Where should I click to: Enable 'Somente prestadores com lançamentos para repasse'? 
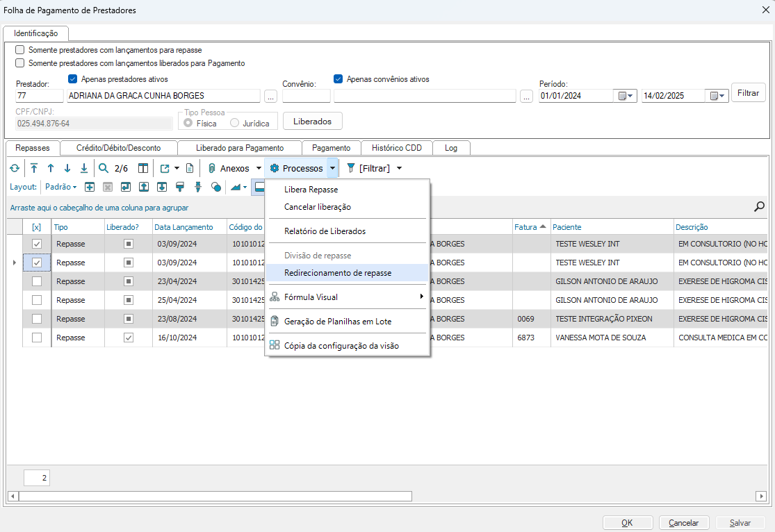coord(20,50)
